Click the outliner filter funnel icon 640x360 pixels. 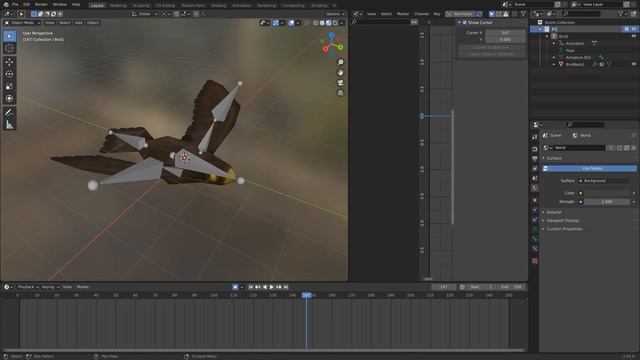coord(621,14)
